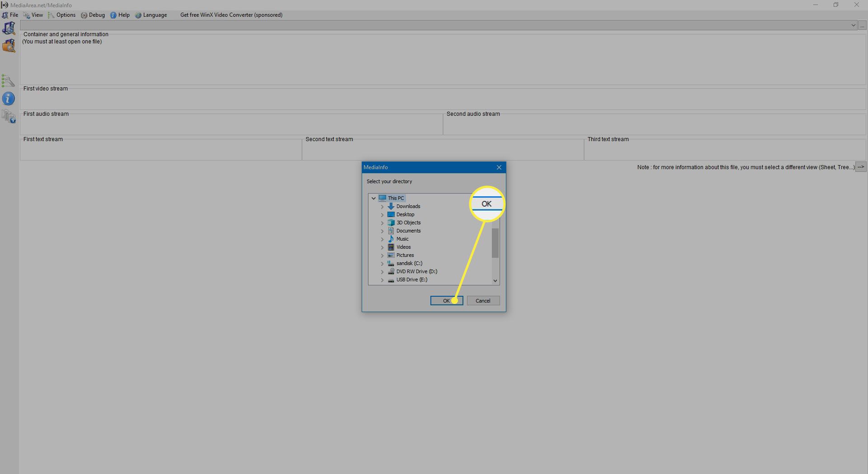Collapse the This PC tree node
Viewport: 868px width, 474px height.
pyautogui.click(x=373, y=198)
